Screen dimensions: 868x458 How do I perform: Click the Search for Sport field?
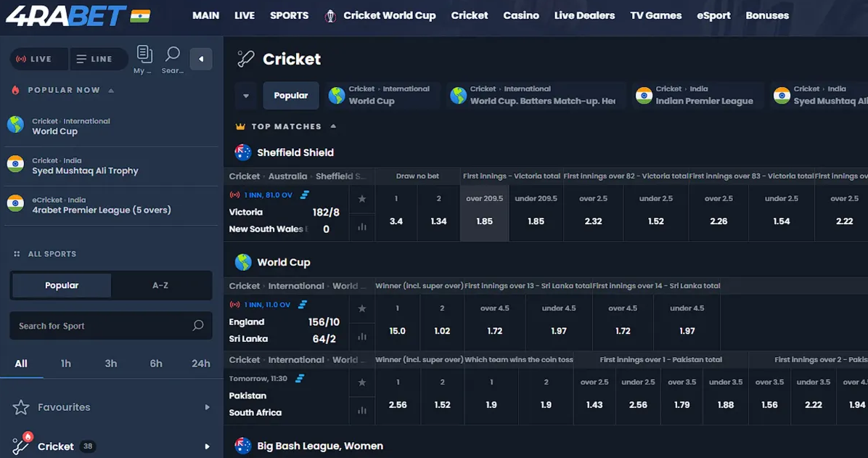[x=102, y=326]
